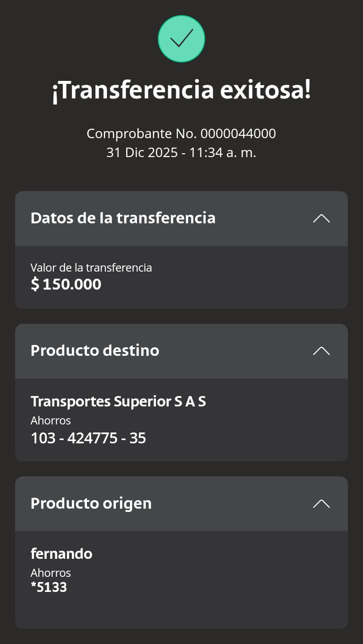Click the time 11:34 a. m.
The image size is (363, 644).
223,153
